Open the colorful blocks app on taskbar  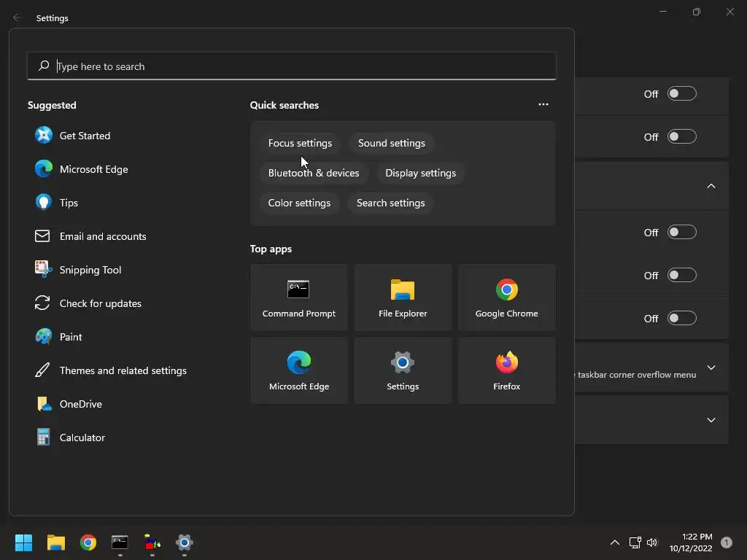coord(152,542)
